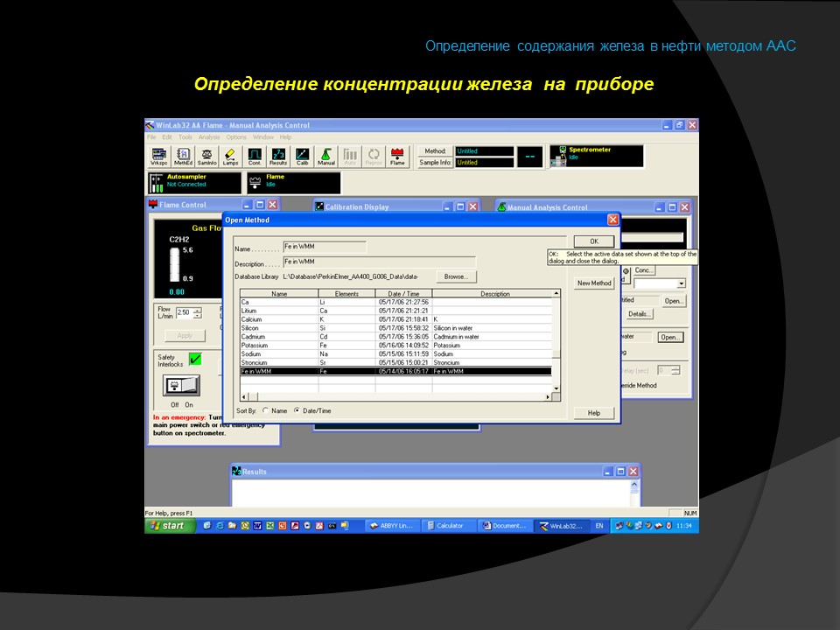Click the Results toolbar icon
The image size is (840, 630).
click(278, 157)
